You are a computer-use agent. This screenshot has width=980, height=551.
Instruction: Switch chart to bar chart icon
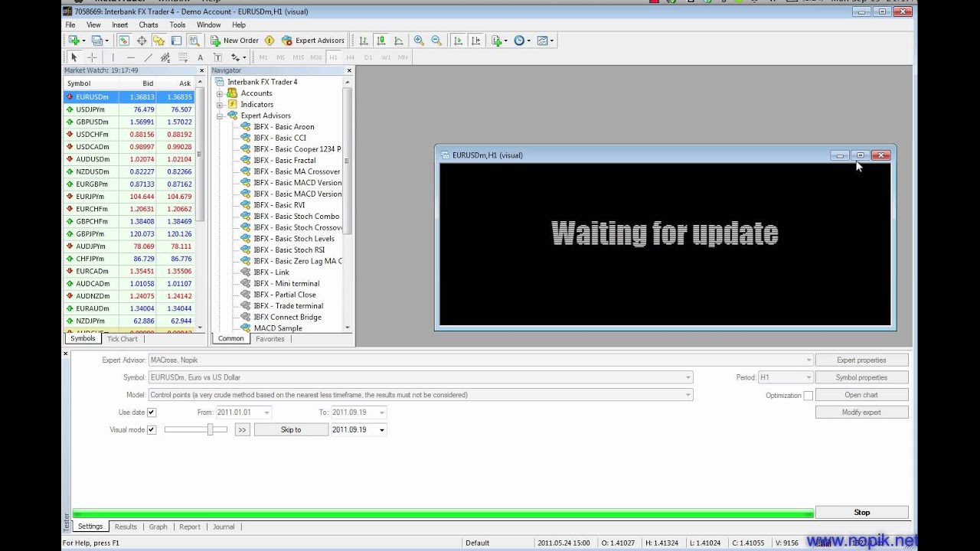(x=364, y=41)
